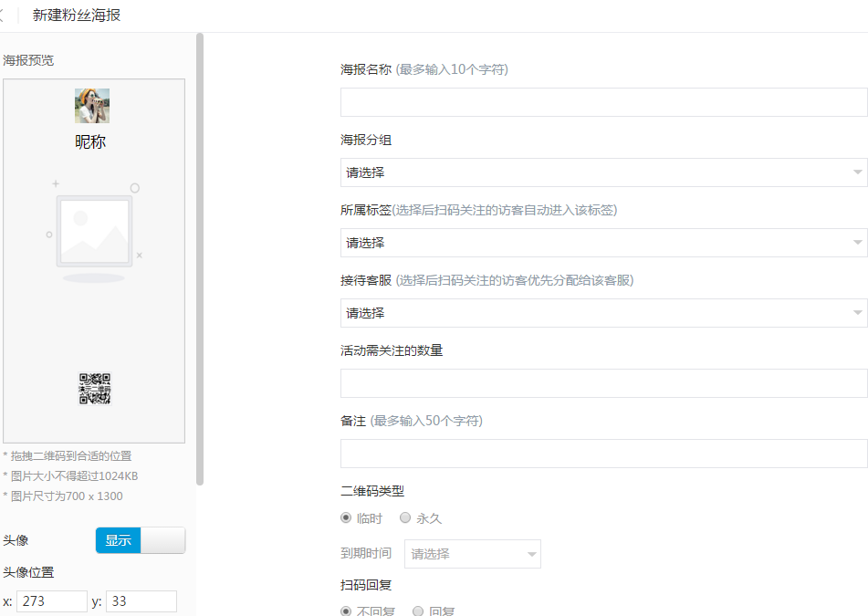Screen dimensions: 868x616
Task: Click the avatar position y field
Action: pos(141,601)
